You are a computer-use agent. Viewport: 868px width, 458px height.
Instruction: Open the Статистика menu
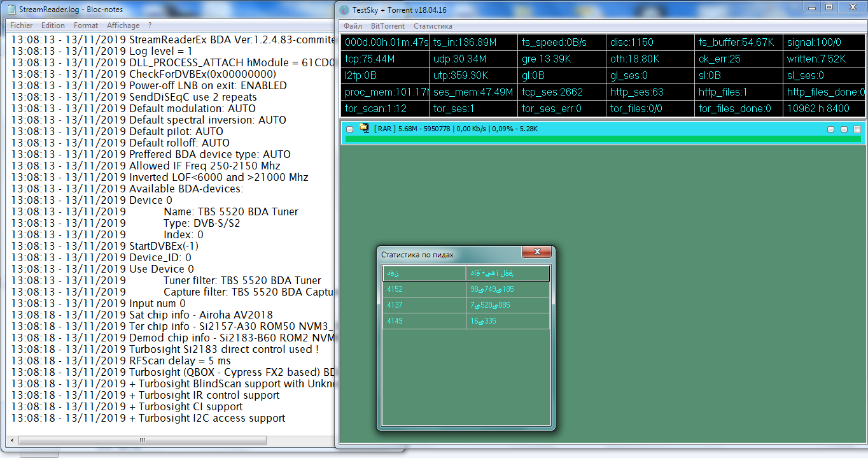pos(433,26)
